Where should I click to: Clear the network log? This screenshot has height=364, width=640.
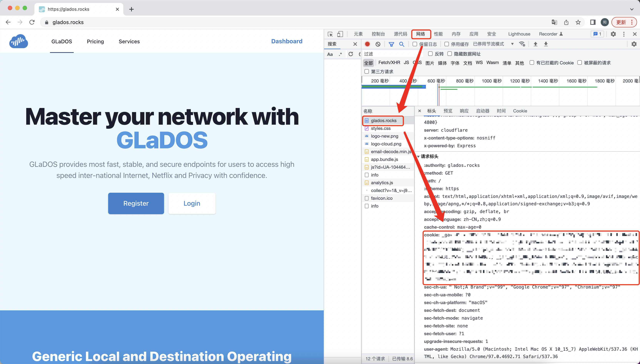click(378, 44)
